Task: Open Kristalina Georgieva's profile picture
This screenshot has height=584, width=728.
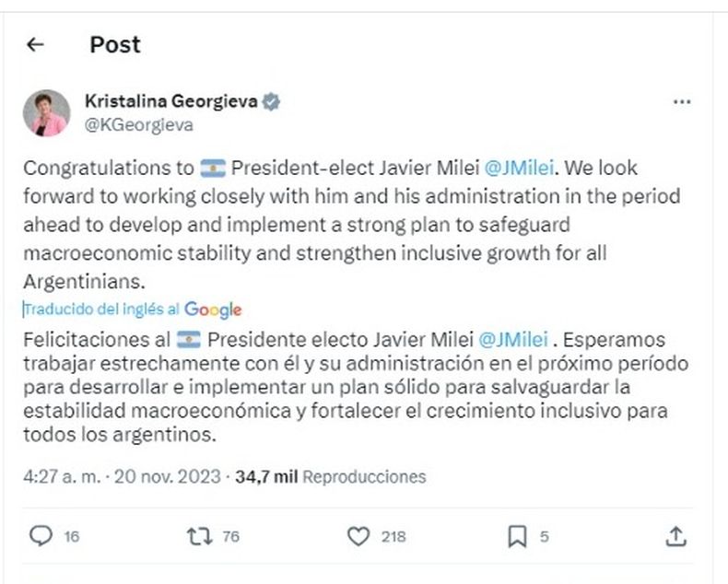Action: pos(46,112)
